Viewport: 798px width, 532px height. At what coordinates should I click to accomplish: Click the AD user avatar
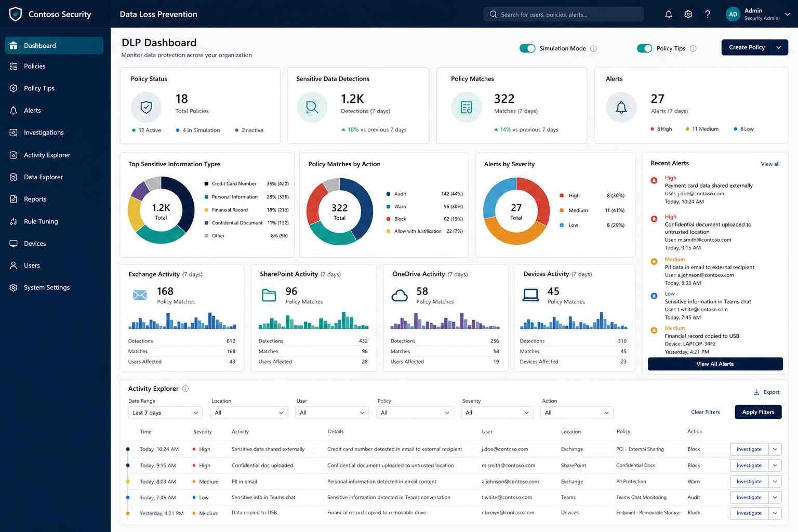pyautogui.click(x=733, y=15)
